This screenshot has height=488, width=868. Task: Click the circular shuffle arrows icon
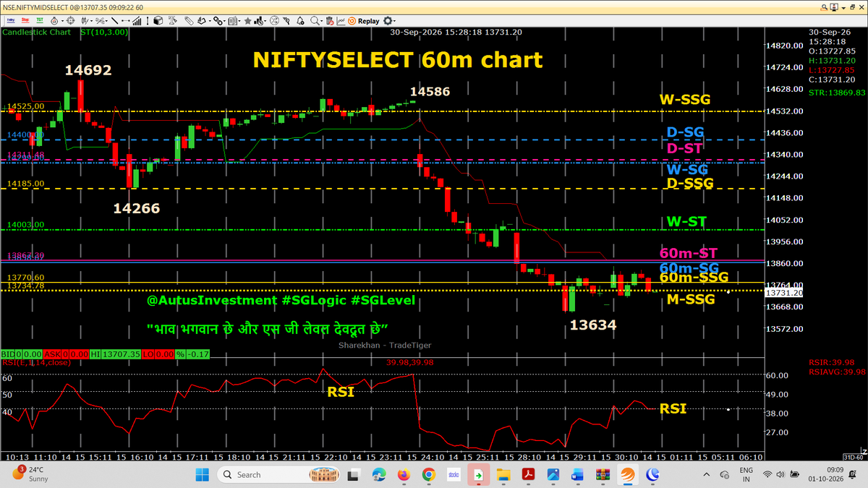point(275,21)
